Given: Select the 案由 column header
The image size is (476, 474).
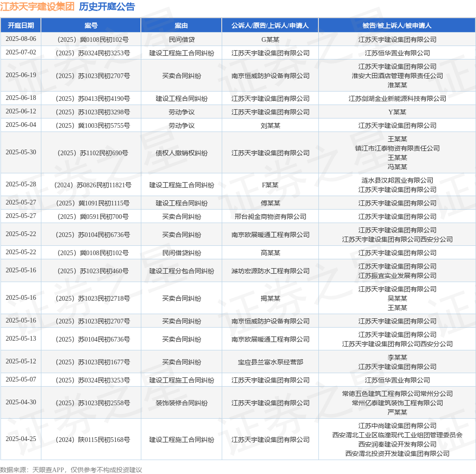Looking at the screenshot, I should click(181, 26).
